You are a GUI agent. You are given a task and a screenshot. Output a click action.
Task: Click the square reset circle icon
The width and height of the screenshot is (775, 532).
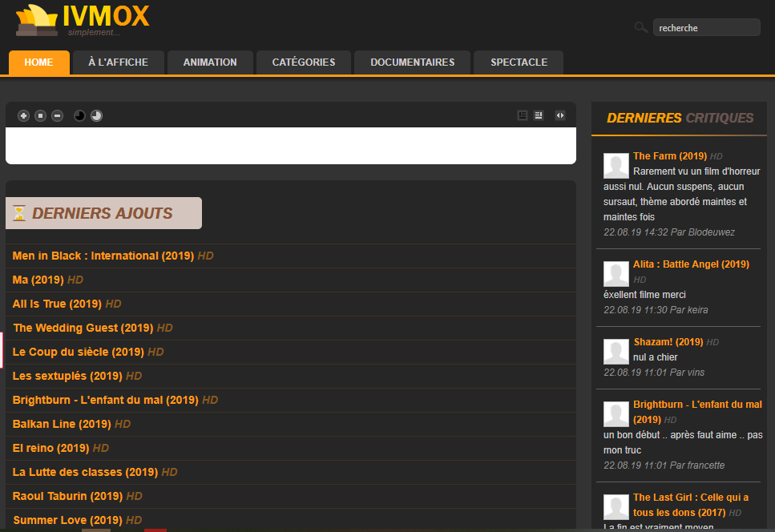pyautogui.click(x=41, y=115)
